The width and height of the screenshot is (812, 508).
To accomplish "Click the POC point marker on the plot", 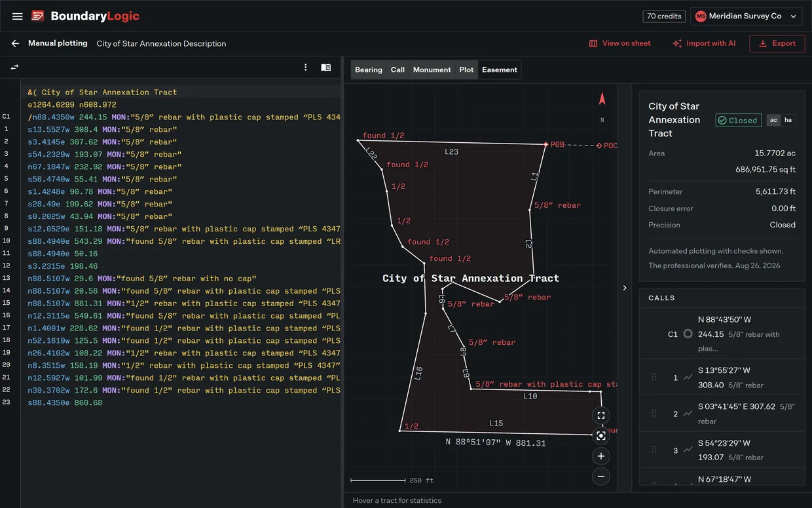I will tap(599, 146).
